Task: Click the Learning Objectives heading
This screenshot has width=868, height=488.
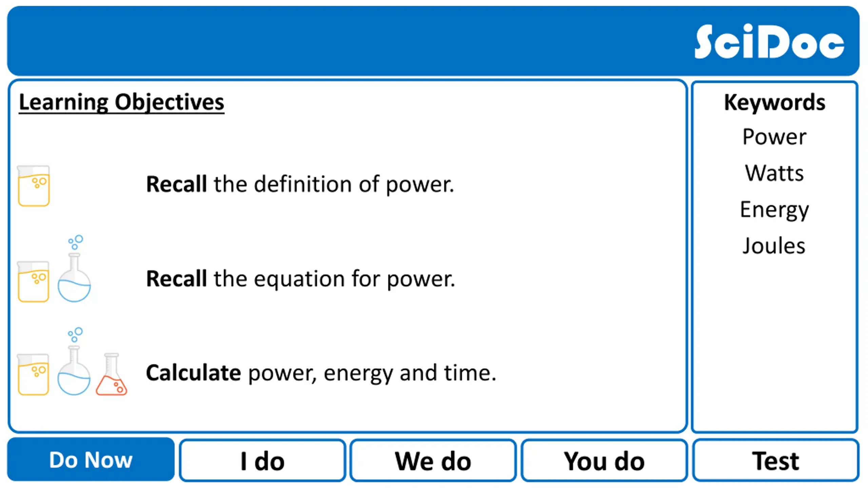Action: coord(121,102)
